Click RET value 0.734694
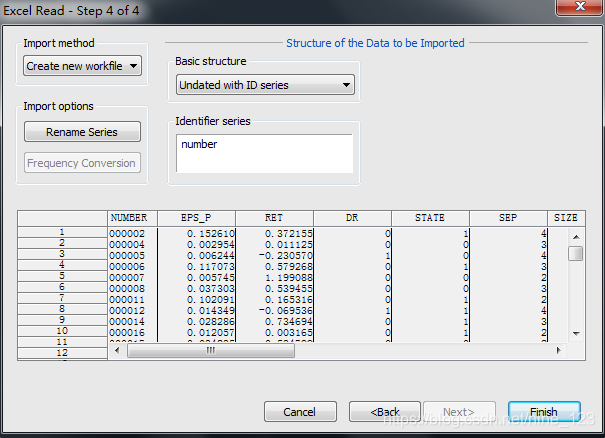The width and height of the screenshot is (605, 438). [x=289, y=322]
